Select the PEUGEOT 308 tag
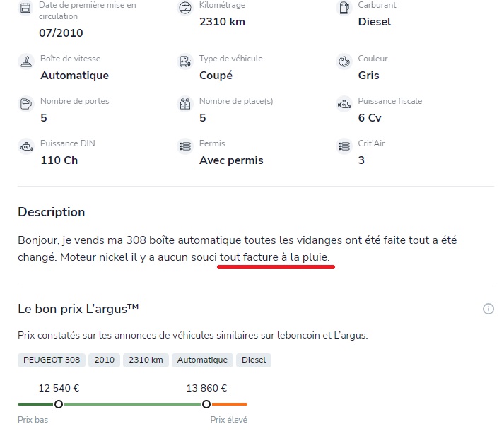This screenshot has width=504, height=441. [x=52, y=360]
